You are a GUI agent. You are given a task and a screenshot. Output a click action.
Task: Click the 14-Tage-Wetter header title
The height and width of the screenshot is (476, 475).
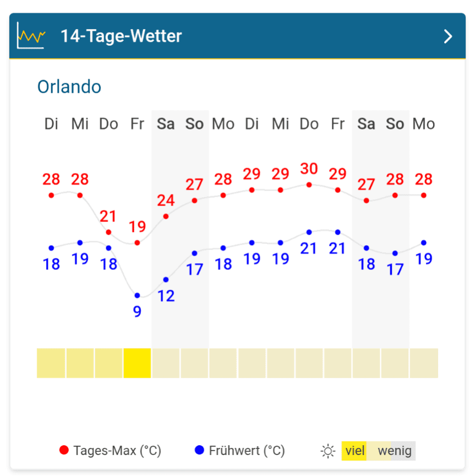pos(121,37)
